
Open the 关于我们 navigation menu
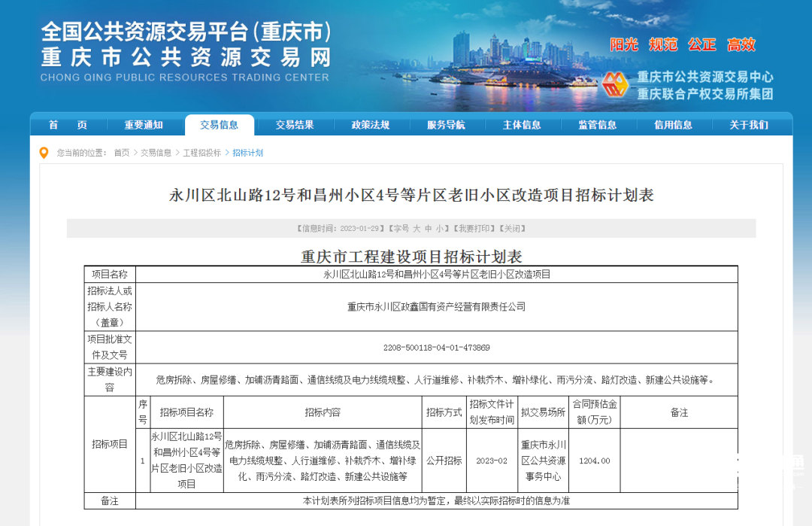(749, 125)
